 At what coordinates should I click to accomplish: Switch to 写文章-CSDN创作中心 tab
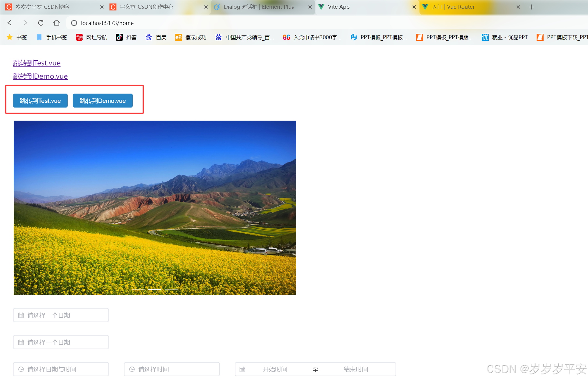[147, 7]
